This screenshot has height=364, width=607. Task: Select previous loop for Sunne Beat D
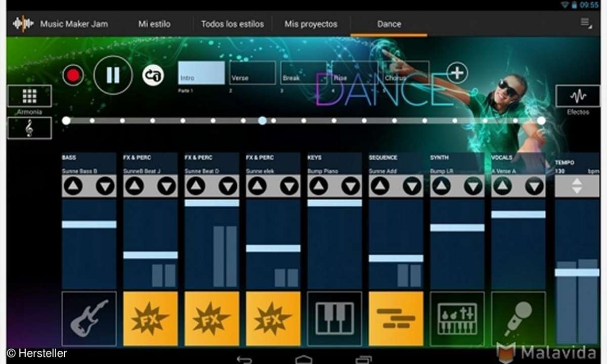(196, 187)
